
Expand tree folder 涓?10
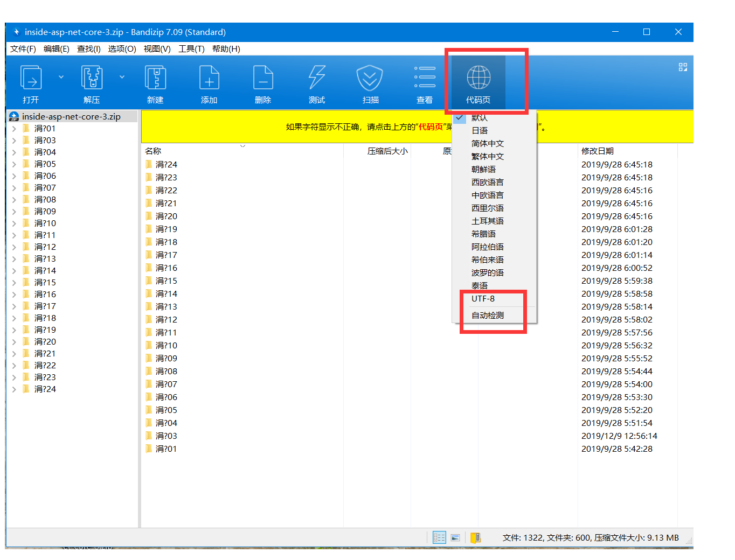click(x=14, y=223)
